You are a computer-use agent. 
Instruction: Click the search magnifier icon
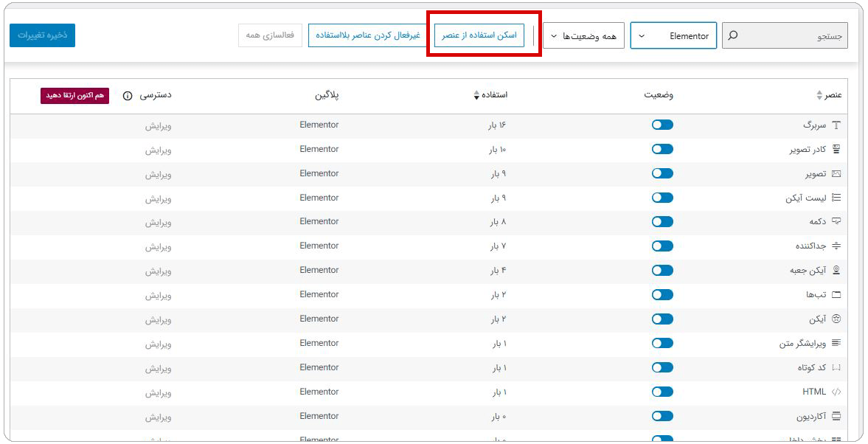point(732,35)
